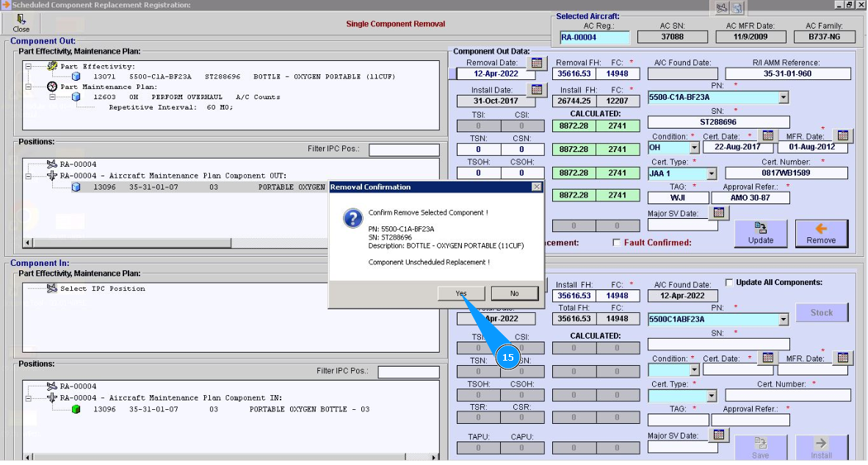Open Major SV Date calendar in Component Out
Viewport: 868px width, 465px height.
pyautogui.click(x=719, y=212)
